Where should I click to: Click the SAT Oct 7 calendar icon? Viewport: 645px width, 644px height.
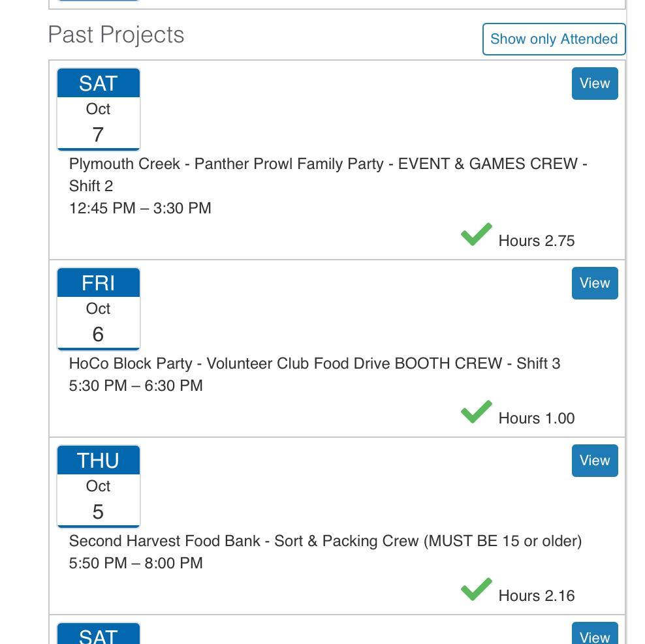click(99, 109)
